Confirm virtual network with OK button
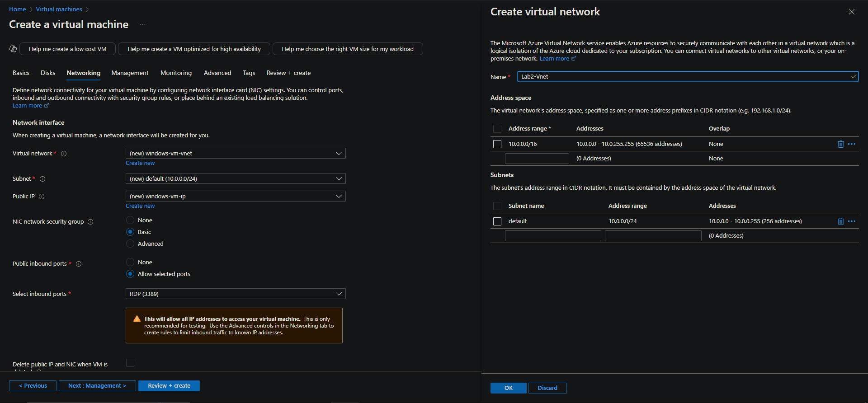The image size is (868, 403). point(509,388)
